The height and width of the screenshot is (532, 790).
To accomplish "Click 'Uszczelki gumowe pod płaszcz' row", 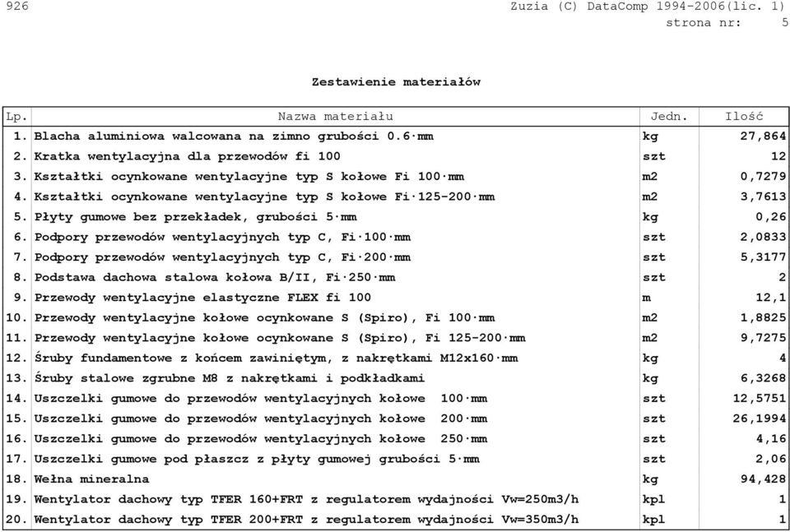I will pyautogui.click(x=396, y=459).
